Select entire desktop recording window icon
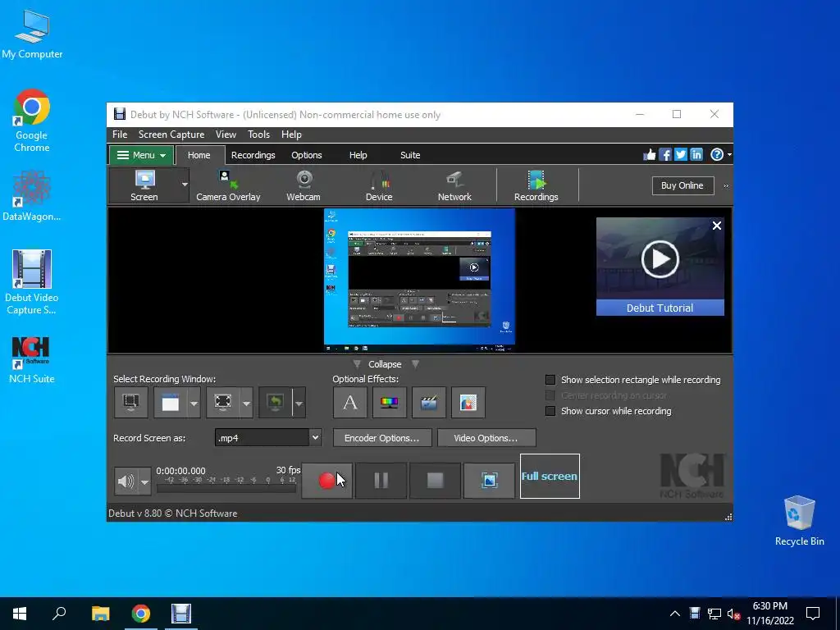 tap(131, 402)
